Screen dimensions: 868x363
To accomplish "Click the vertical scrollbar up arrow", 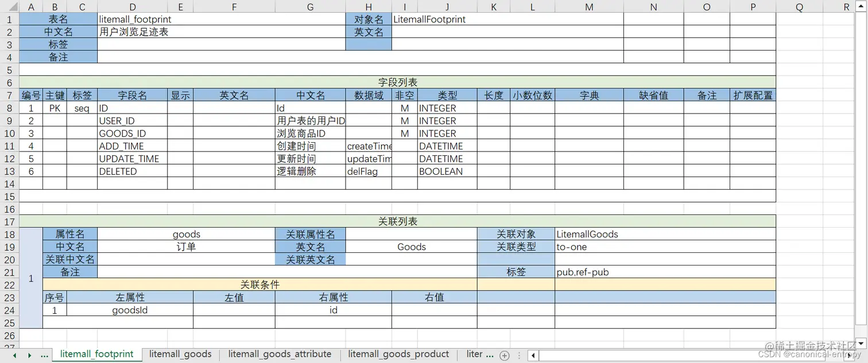I will tap(862, 6).
